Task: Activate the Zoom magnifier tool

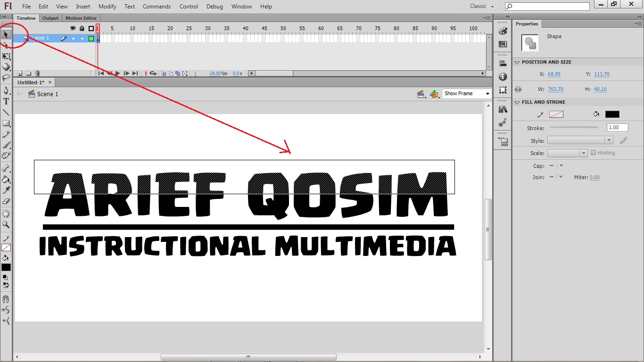Action: coord(6,225)
